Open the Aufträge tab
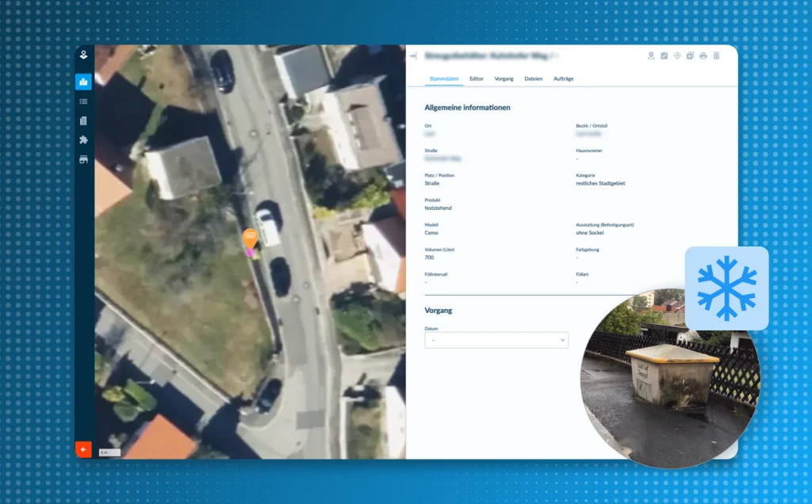812x504 pixels. coord(563,79)
